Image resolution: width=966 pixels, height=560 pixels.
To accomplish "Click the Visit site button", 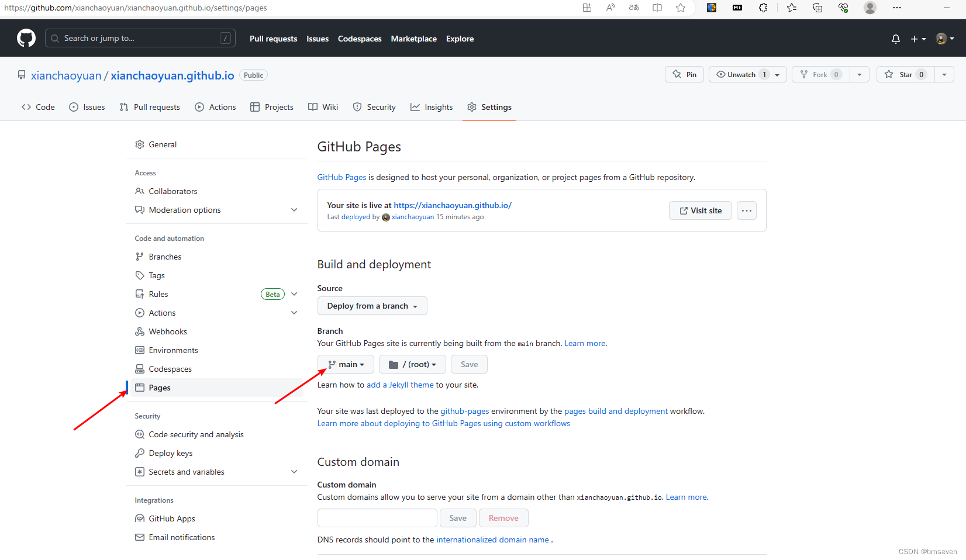I will (x=700, y=210).
